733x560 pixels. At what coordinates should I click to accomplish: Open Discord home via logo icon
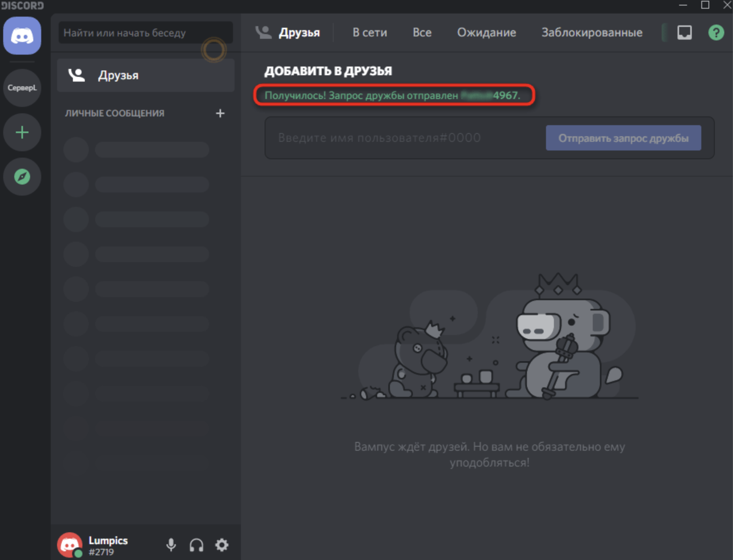pos(22,36)
